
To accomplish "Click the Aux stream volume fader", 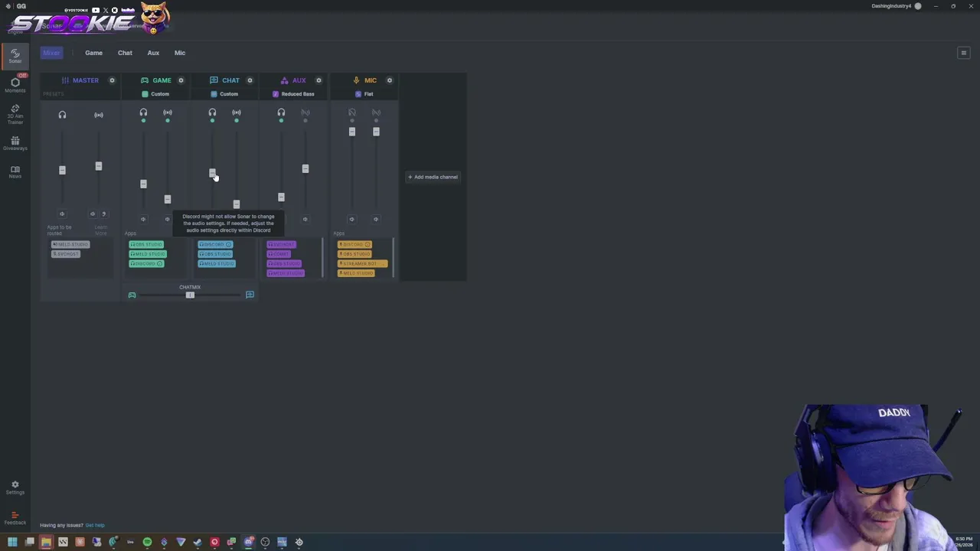I will (x=305, y=168).
